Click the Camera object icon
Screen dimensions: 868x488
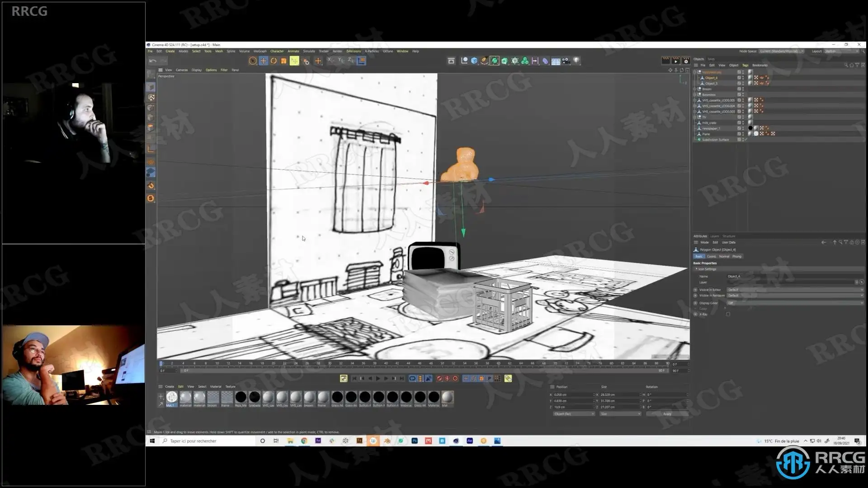pos(566,61)
